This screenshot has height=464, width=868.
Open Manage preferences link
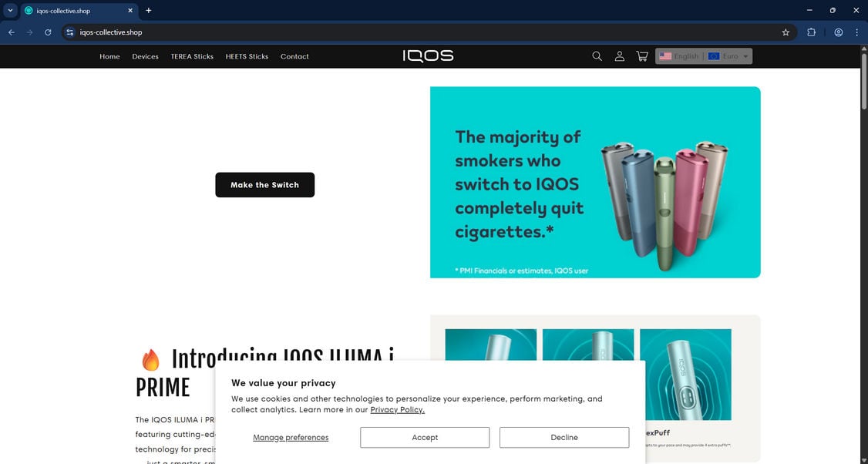[x=291, y=438]
